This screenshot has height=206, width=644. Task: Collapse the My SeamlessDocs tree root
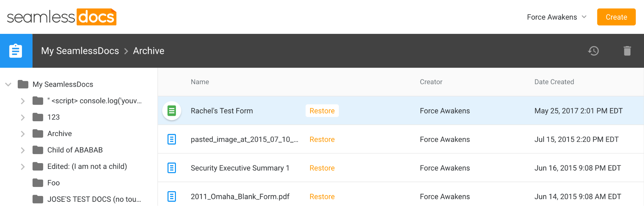click(x=8, y=84)
